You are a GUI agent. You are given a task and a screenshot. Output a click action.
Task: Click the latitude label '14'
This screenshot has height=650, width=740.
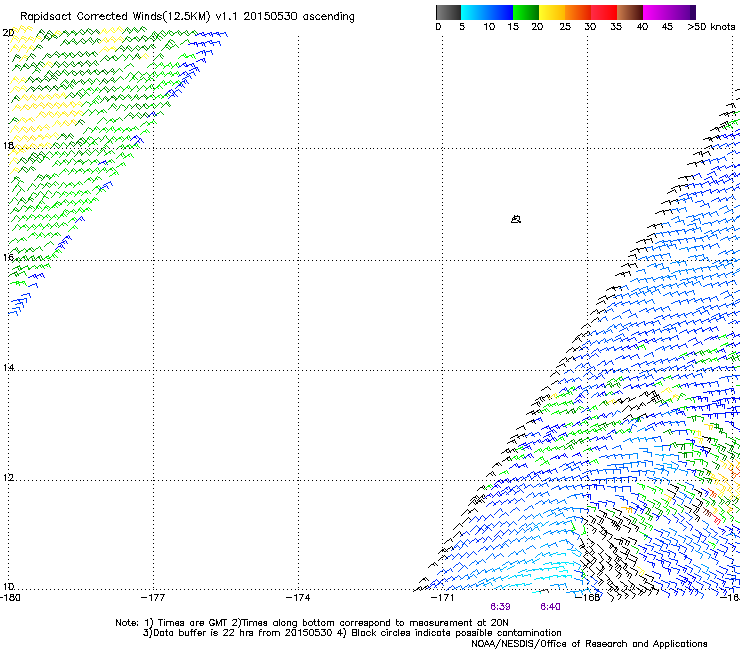point(8,367)
